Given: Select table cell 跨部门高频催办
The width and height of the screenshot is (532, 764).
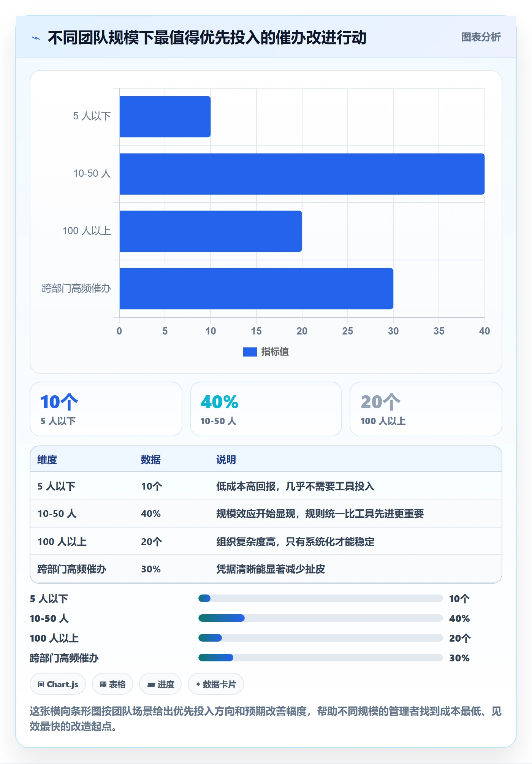Looking at the screenshot, I should click(72, 569).
